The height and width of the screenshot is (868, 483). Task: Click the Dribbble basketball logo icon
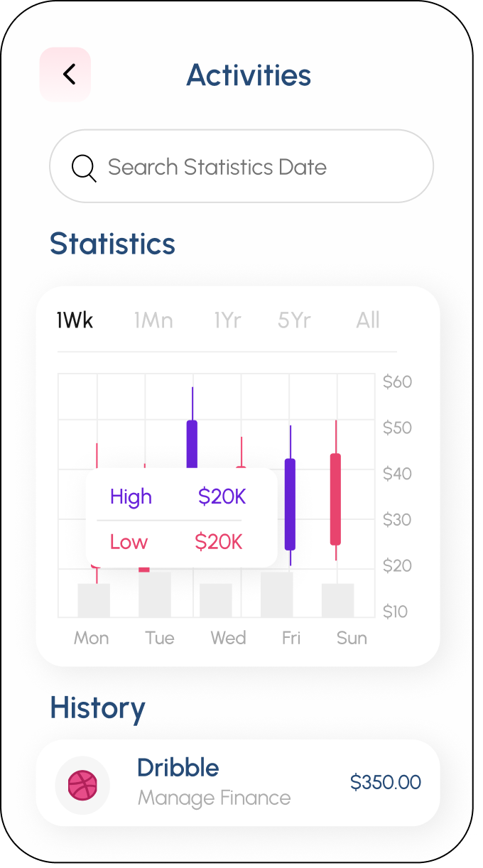click(x=82, y=784)
